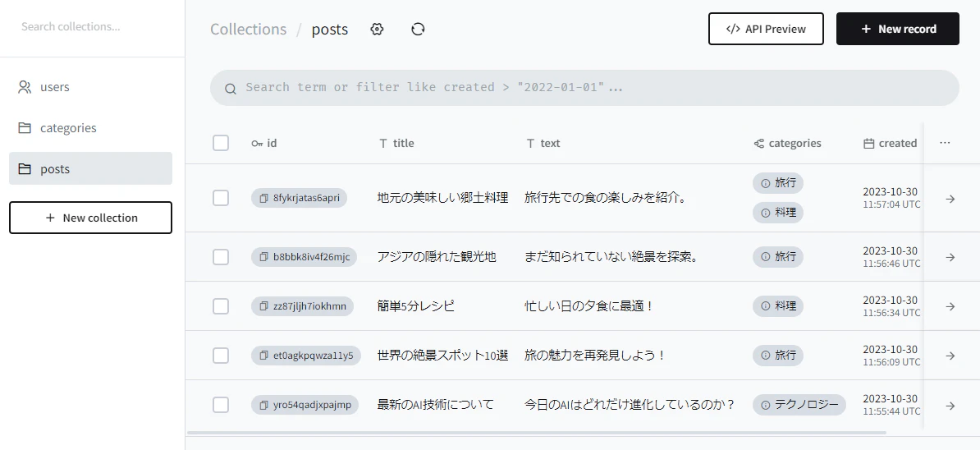The width and height of the screenshot is (980, 450).
Task: Check the row for 簡単5分レシピ
Action: pos(221,306)
